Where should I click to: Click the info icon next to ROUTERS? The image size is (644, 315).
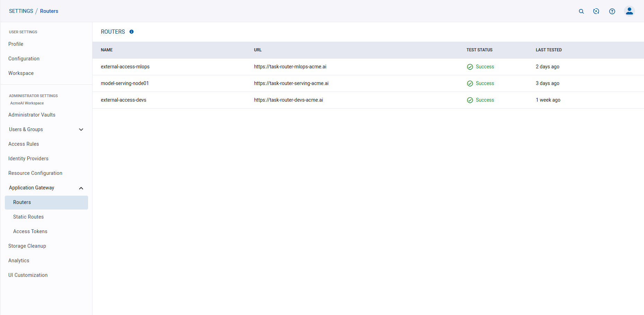(x=131, y=32)
